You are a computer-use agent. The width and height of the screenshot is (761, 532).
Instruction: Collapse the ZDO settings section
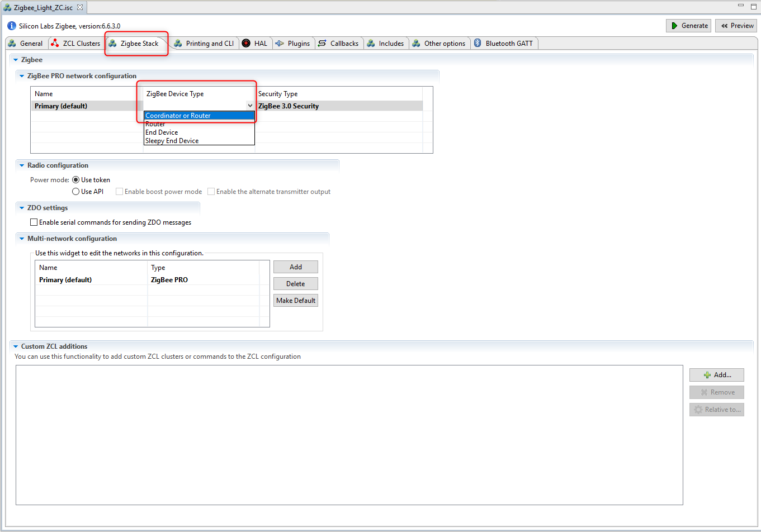22,208
